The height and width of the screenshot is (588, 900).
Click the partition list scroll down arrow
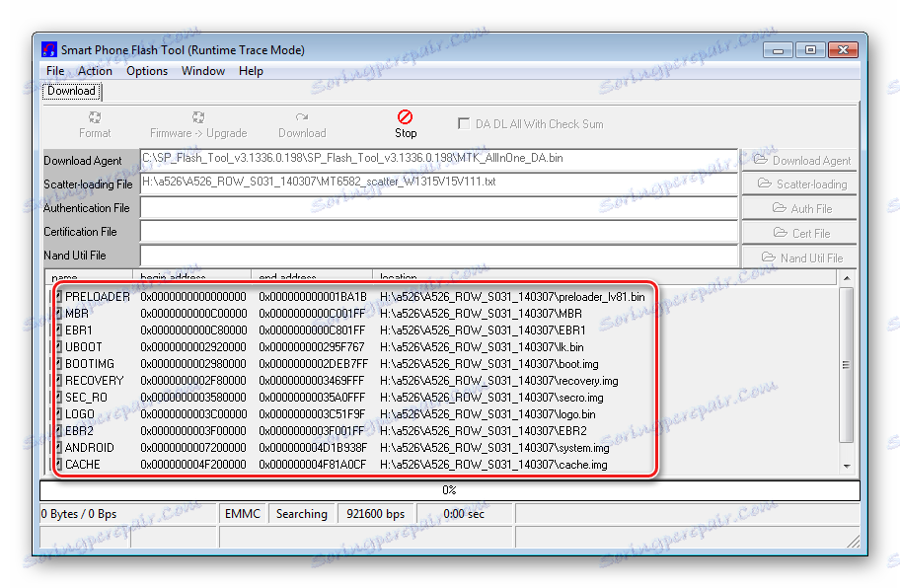(x=847, y=467)
